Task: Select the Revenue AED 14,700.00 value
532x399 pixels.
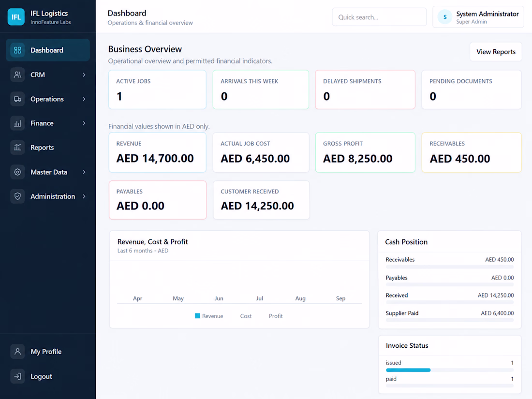Action: (155, 159)
